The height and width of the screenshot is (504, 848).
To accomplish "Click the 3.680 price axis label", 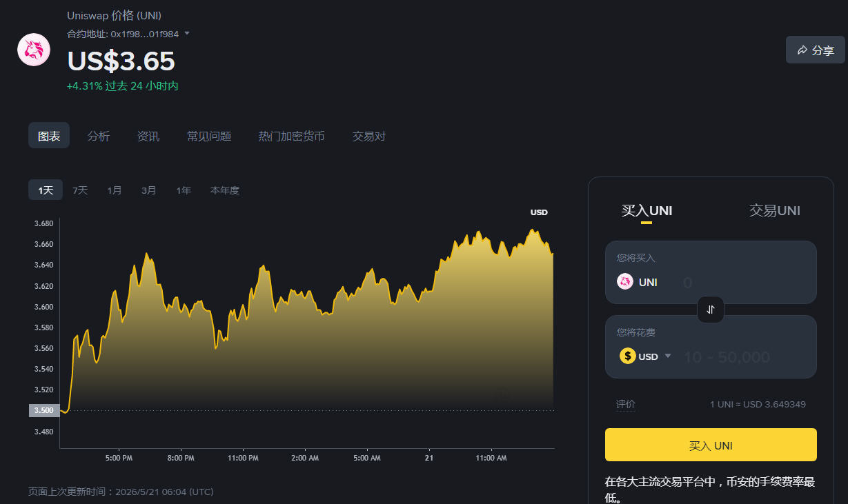I will coord(43,224).
